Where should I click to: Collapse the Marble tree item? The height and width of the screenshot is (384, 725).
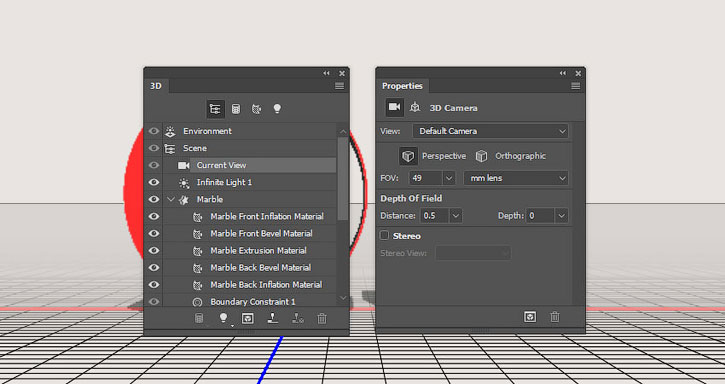click(171, 199)
